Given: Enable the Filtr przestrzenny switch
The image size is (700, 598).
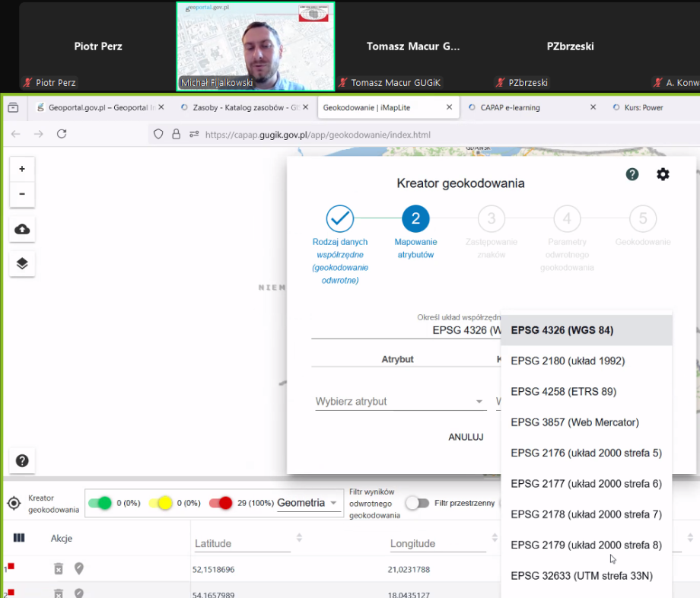Looking at the screenshot, I should [416, 503].
